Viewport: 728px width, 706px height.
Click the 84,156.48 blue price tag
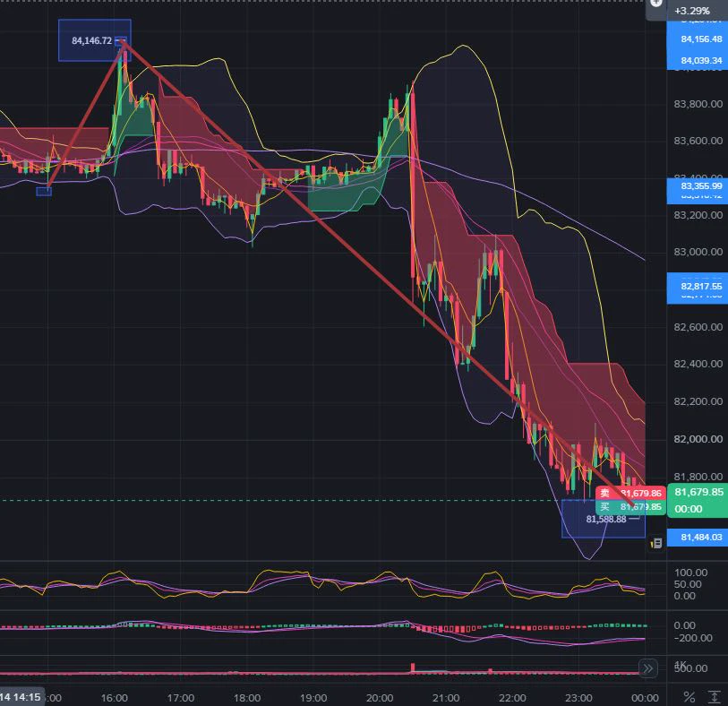(x=701, y=39)
